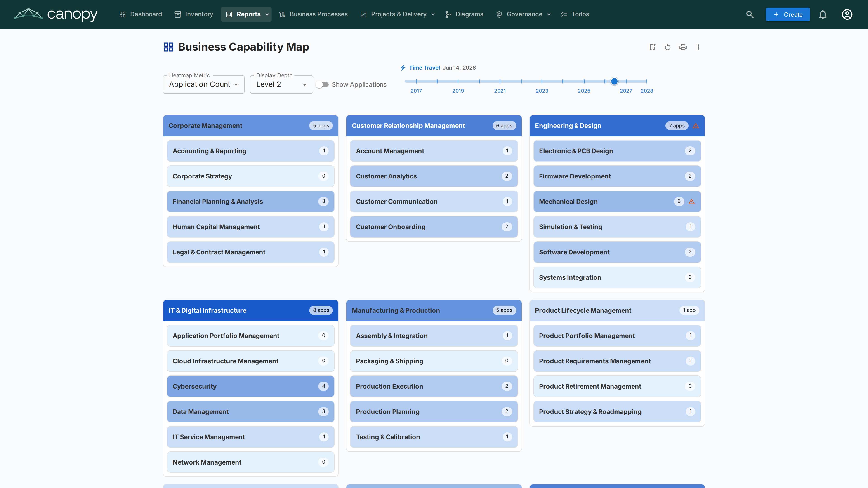
Task: Click the Time Travel lightning icon
Action: point(403,68)
